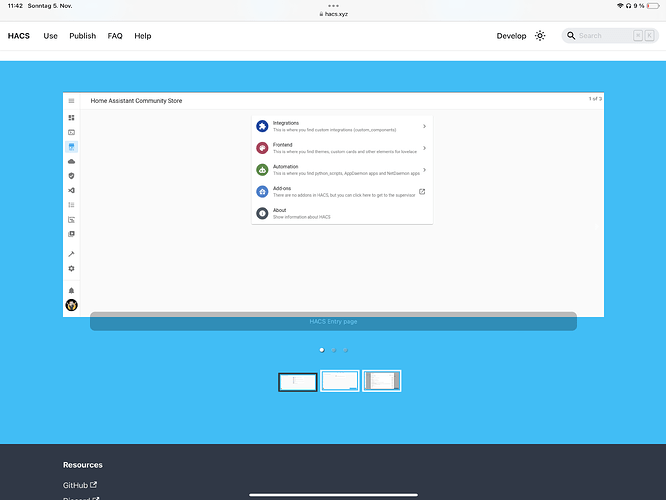This screenshot has height=500, width=666.
Task: Open the Use menu item
Action: [50, 36]
